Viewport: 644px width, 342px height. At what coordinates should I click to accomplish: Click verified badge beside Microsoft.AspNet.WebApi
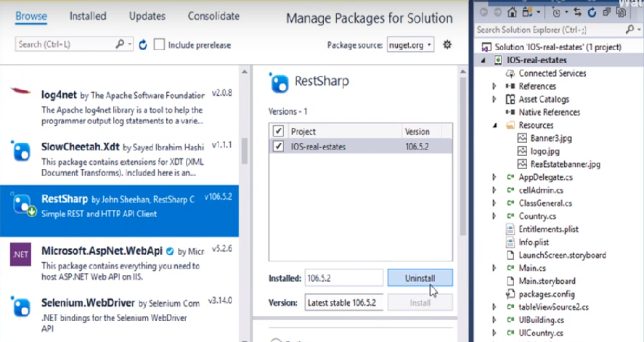coord(170,251)
